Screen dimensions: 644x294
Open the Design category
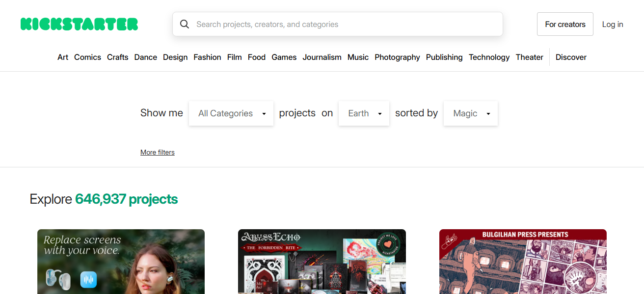[x=175, y=57]
